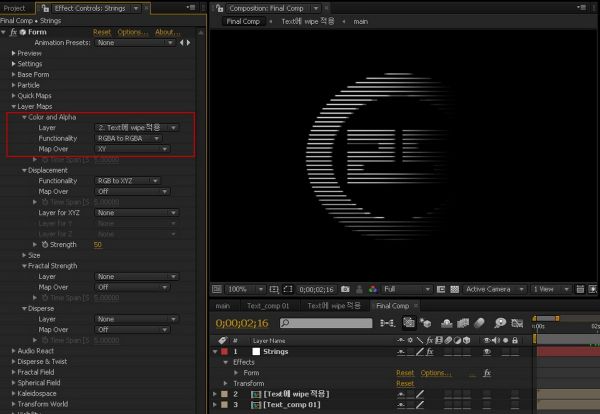The image size is (600, 414).
Task: Enable the motion blur icon in the timeline
Action: (479, 323)
